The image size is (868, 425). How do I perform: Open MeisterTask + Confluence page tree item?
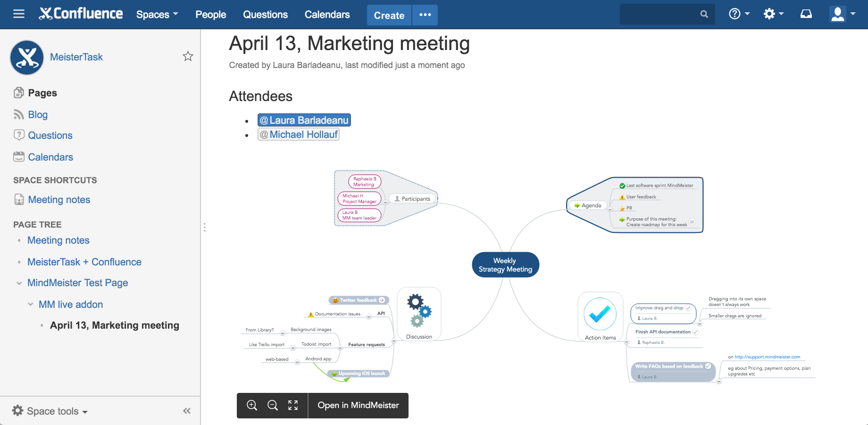(x=84, y=262)
